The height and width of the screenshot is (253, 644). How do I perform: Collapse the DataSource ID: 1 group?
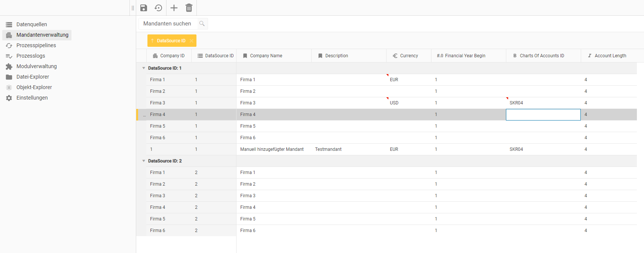(x=144, y=68)
